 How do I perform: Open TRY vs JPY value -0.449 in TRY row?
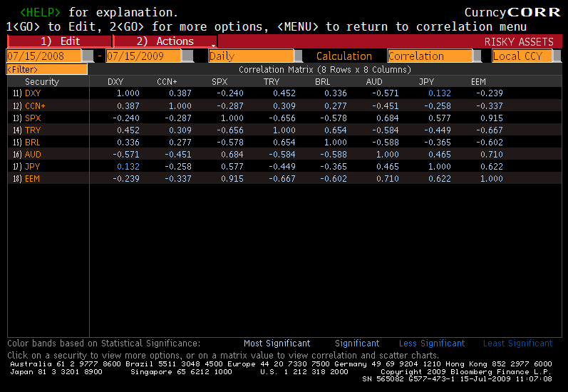(x=438, y=130)
